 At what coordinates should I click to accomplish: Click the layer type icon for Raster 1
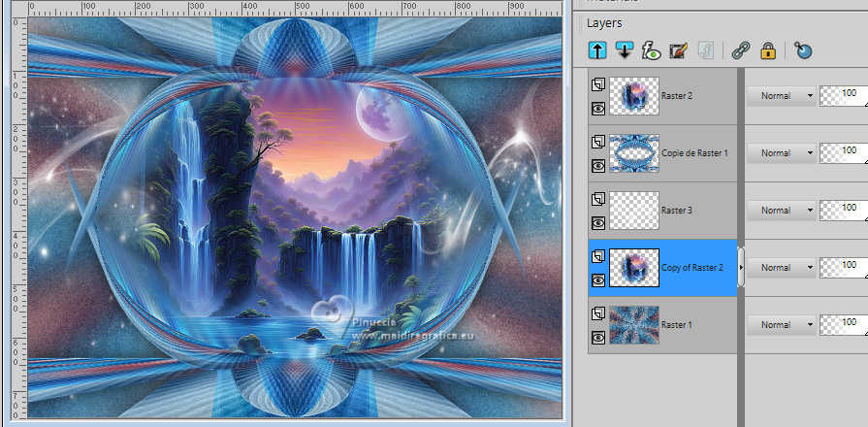(597, 314)
